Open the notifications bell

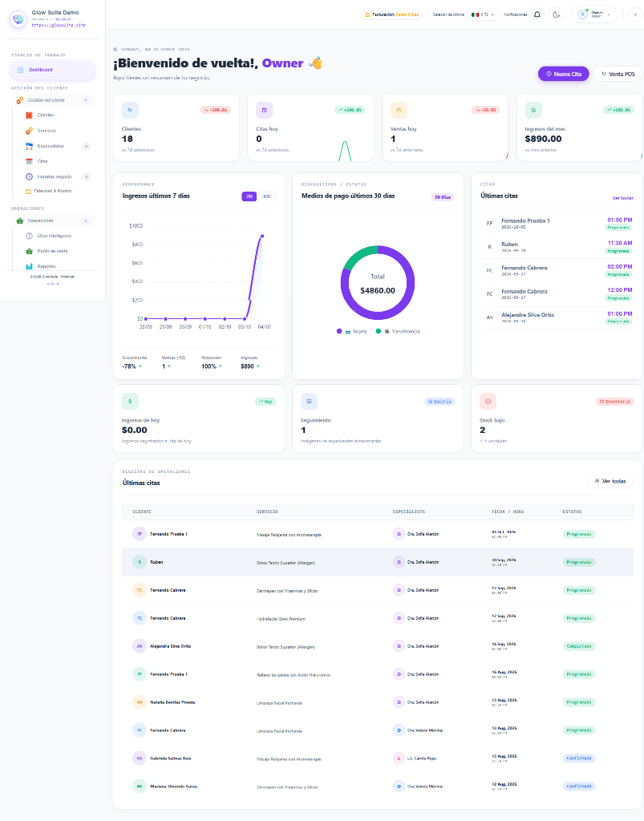point(537,14)
